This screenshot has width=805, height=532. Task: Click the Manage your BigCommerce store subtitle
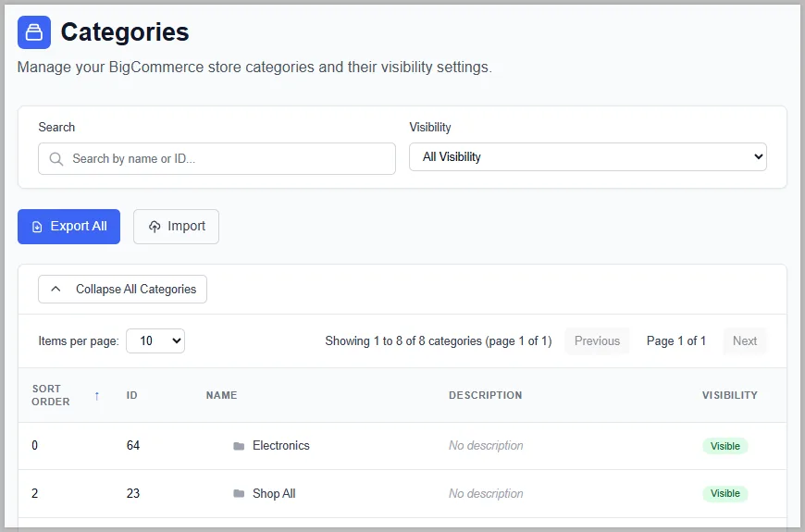(x=254, y=68)
